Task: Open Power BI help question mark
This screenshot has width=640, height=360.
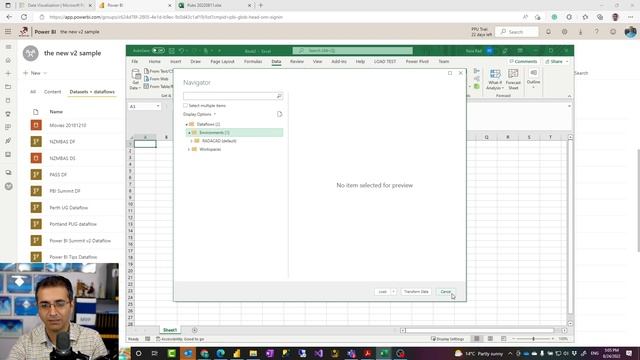Action: (596, 31)
